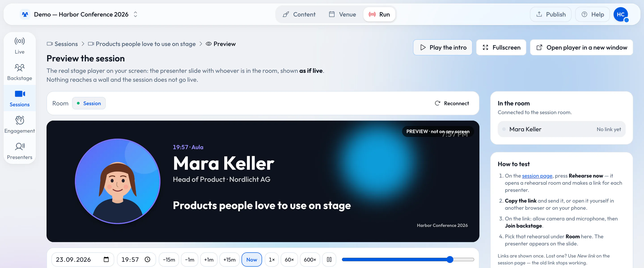This screenshot has height=268, width=644.
Task: Click the timeline slider handle
Action: (x=450, y=260)
